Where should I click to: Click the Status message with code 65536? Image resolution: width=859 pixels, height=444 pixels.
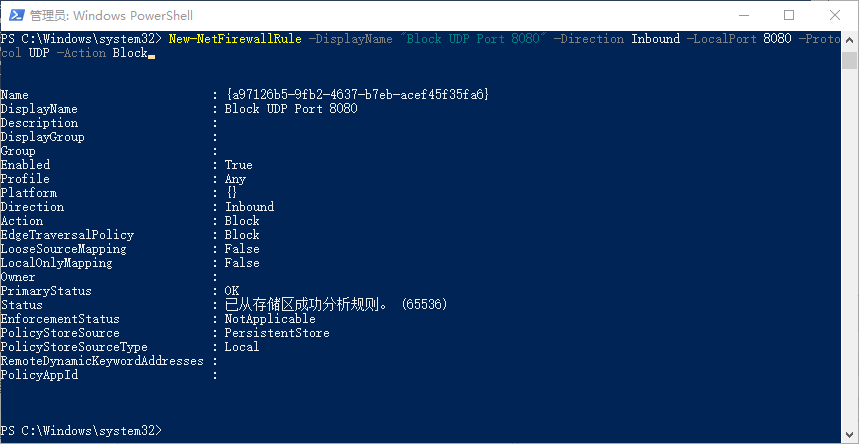(335, 304)
